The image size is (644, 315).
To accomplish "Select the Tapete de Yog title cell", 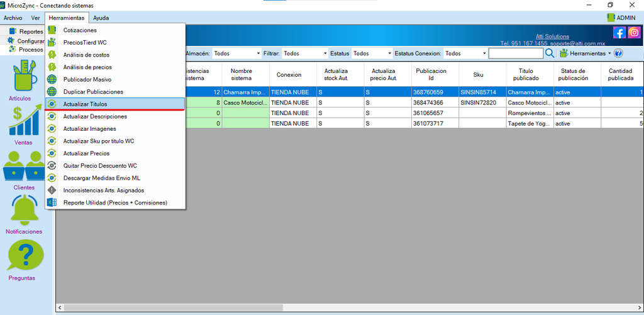I will [x=530, y=123].
